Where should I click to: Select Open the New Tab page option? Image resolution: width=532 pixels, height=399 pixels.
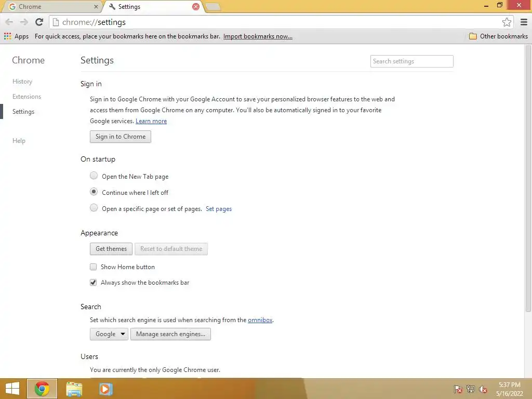[94, 176]
